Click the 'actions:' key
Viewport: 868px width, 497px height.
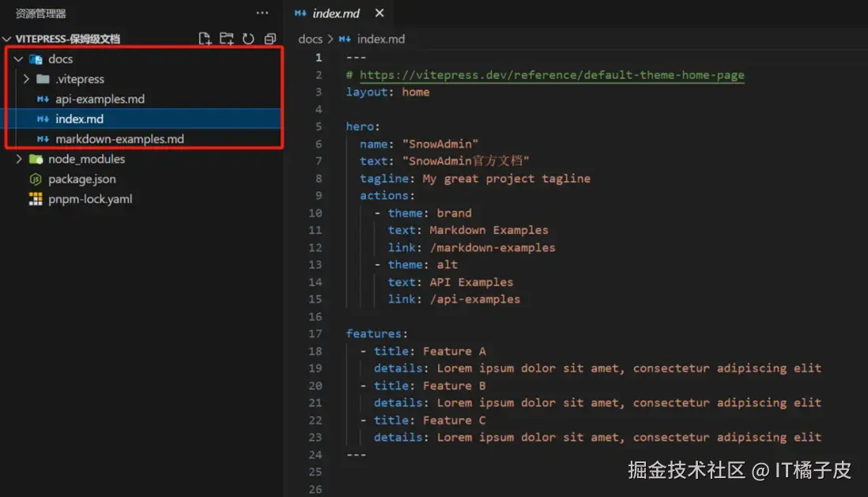pos(387,195)
